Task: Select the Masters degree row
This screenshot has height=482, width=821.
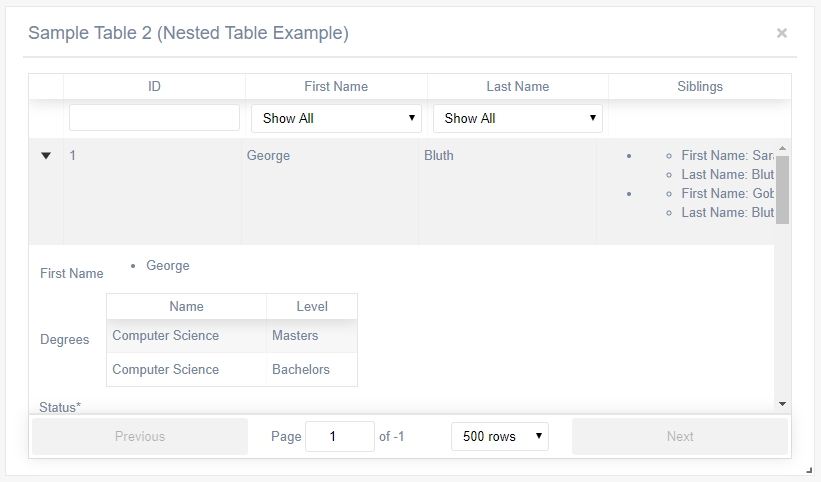Action: [231, 336]
